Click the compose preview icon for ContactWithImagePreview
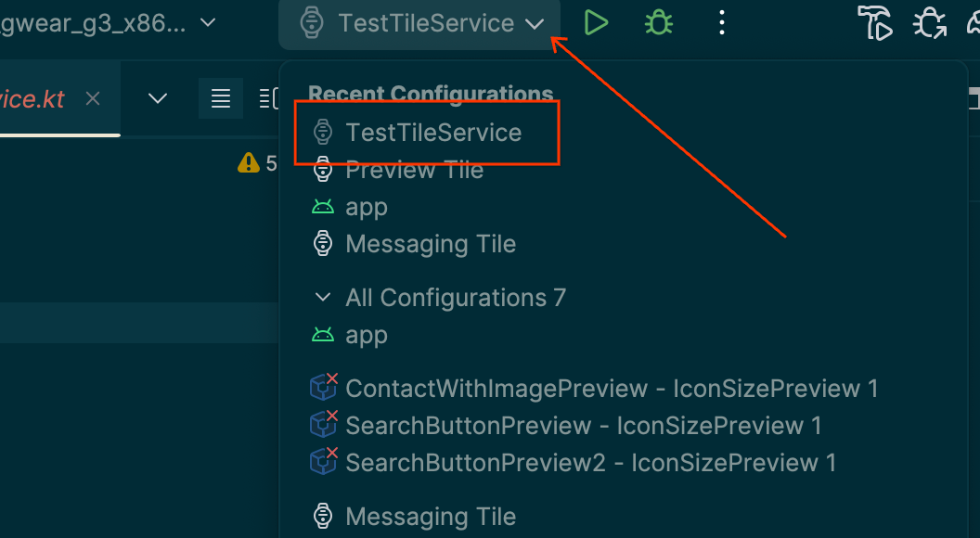The image size is (980, 538). tap(322, 388)
